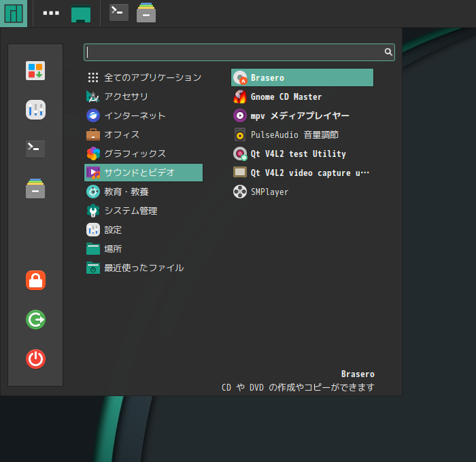
Task: Click the グラフィックス colorful flower icon
Action: [93, 154]
